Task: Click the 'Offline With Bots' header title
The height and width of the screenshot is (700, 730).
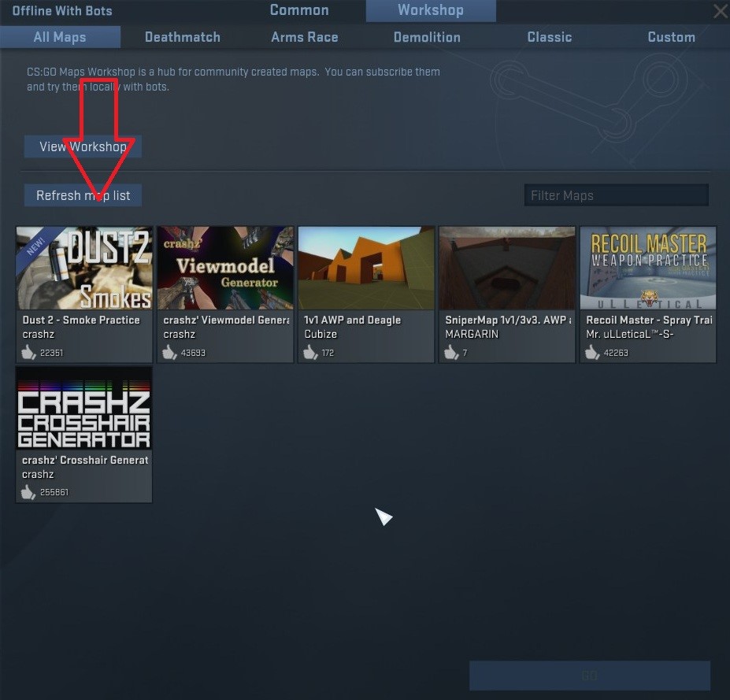Action: click(62, 11)
